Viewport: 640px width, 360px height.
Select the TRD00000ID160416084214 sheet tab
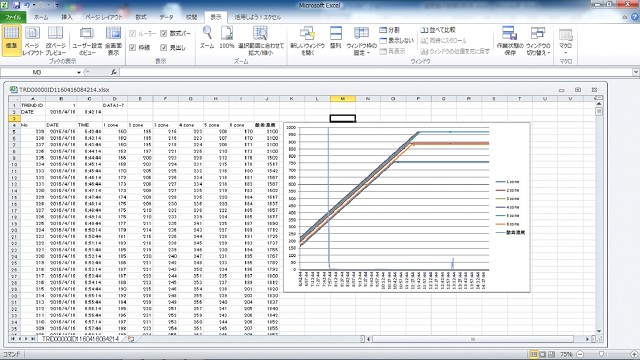80,339
